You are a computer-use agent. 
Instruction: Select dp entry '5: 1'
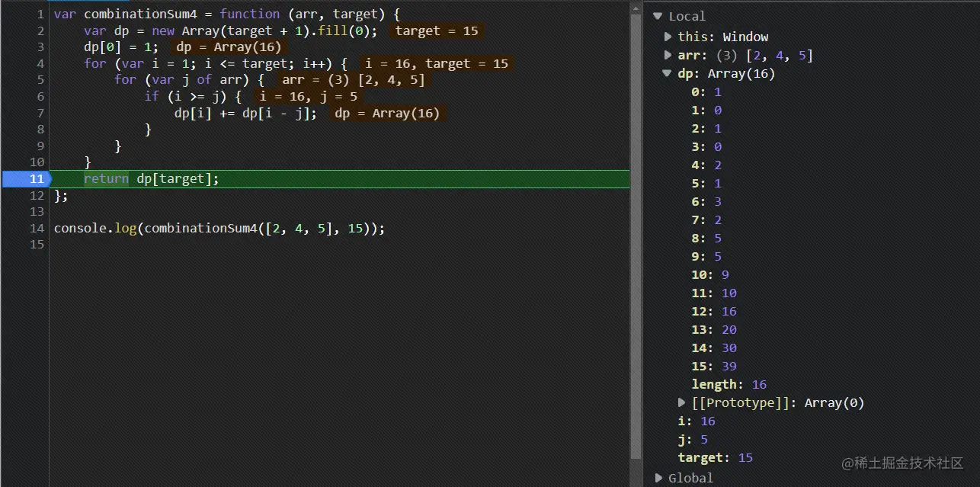tap(706, 183)
